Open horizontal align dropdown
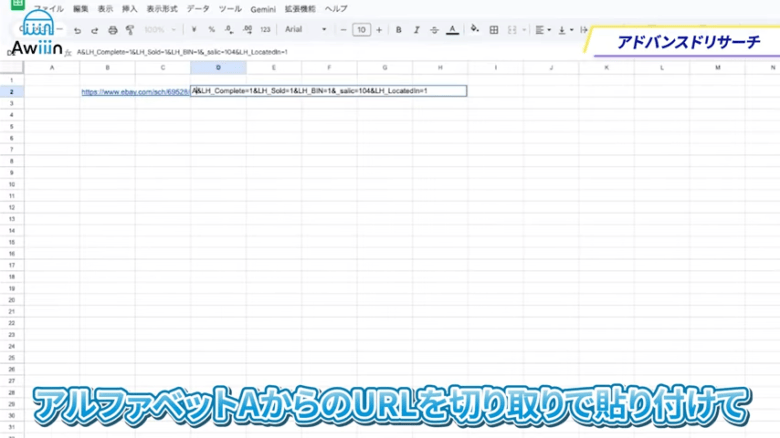 click(543, 30)
